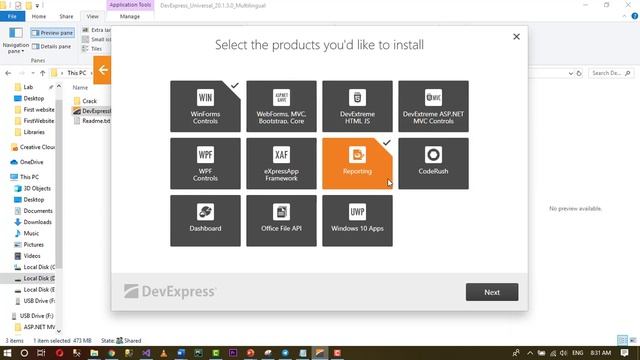640x360 pixels.
Task: Open Explorer help question mark icon
Action: (635, 16)
